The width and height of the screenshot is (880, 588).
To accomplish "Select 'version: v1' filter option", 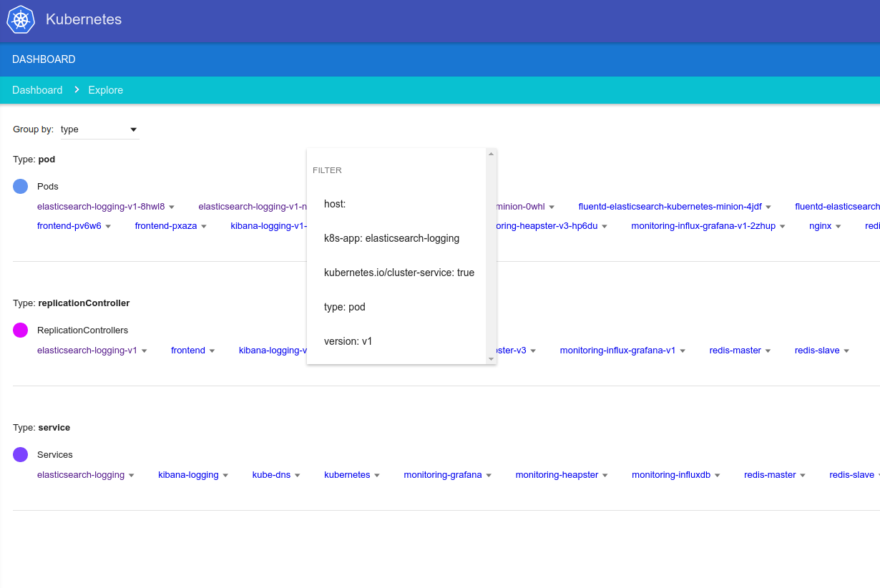I will tap(348, 341).
